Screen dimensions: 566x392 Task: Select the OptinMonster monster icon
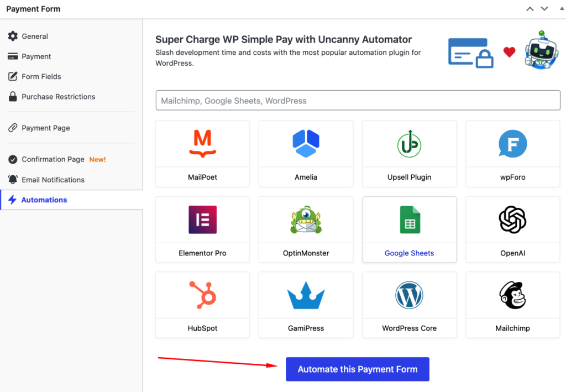306,220
